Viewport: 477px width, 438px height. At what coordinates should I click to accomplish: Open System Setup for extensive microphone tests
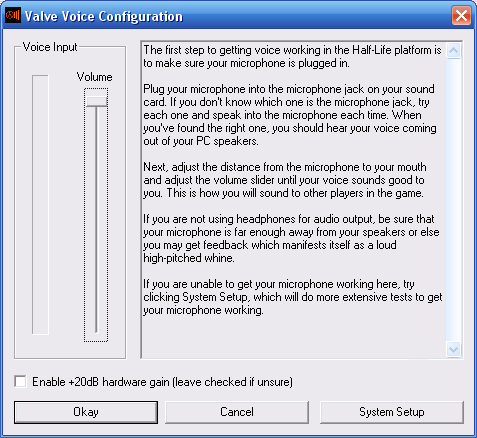pos(392,412)
